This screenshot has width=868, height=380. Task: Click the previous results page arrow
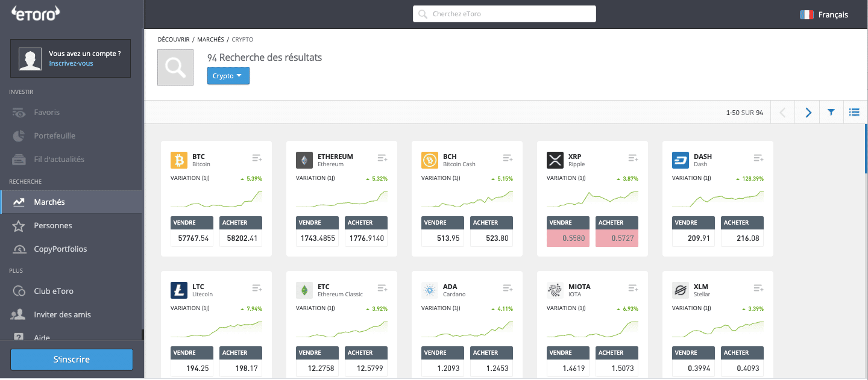(783, 113)
